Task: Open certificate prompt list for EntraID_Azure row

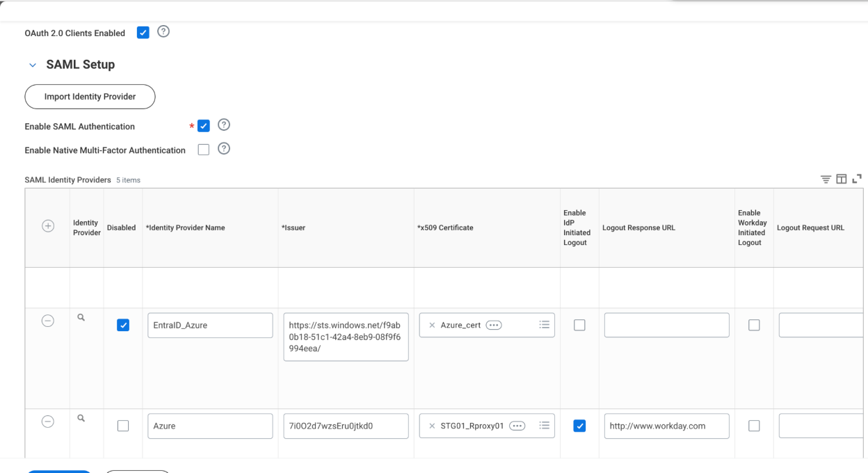Action: 545,325
